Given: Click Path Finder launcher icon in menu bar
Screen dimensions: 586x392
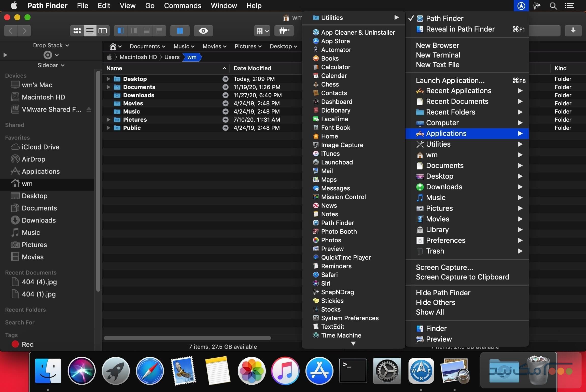Looking at the screenshot, I should click(521, 6).
